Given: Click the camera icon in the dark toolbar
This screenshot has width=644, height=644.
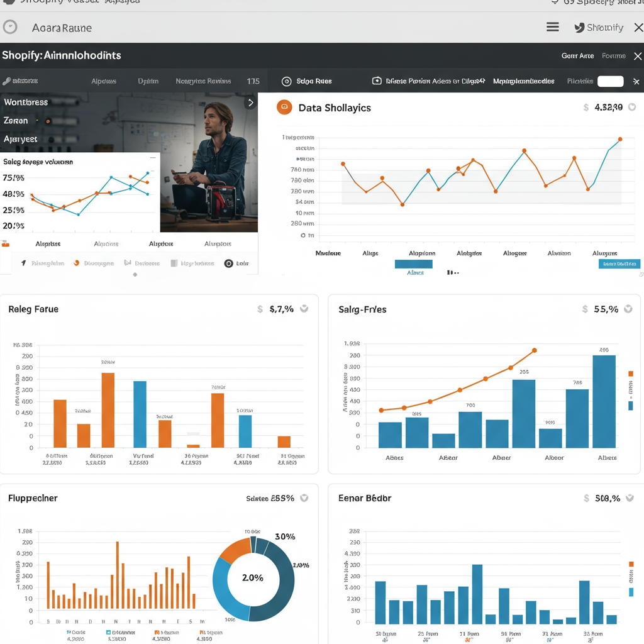Looking at the screenshot, I should tap(377, 81).
